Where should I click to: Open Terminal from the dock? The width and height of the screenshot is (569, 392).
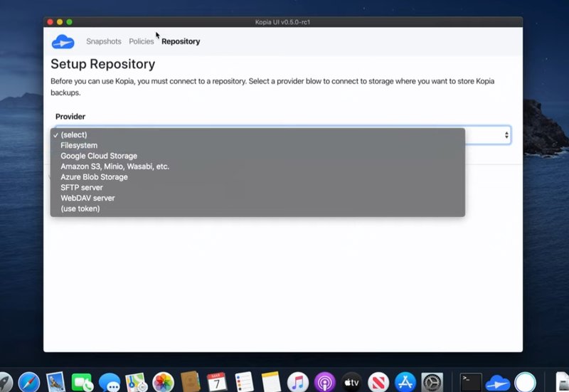pyautogui.click(x=471, y=383)
